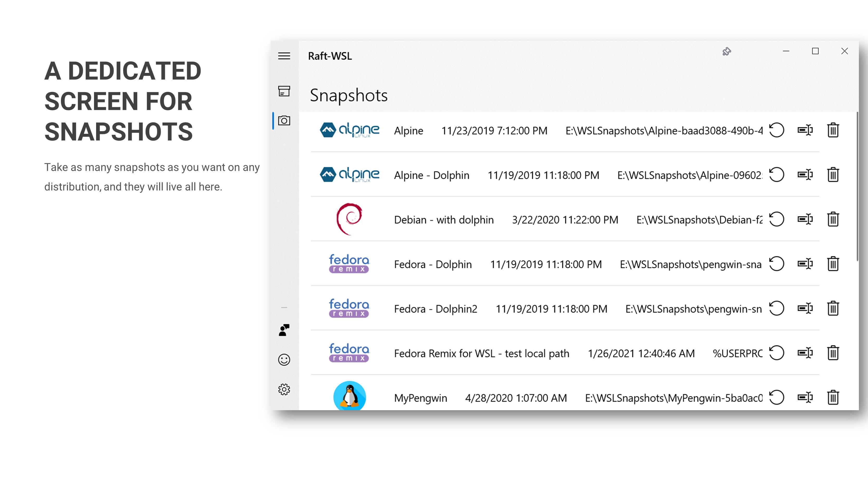
Task: Click the MyPengwin penguin logo thumbnail
Action: coord(349,396)
